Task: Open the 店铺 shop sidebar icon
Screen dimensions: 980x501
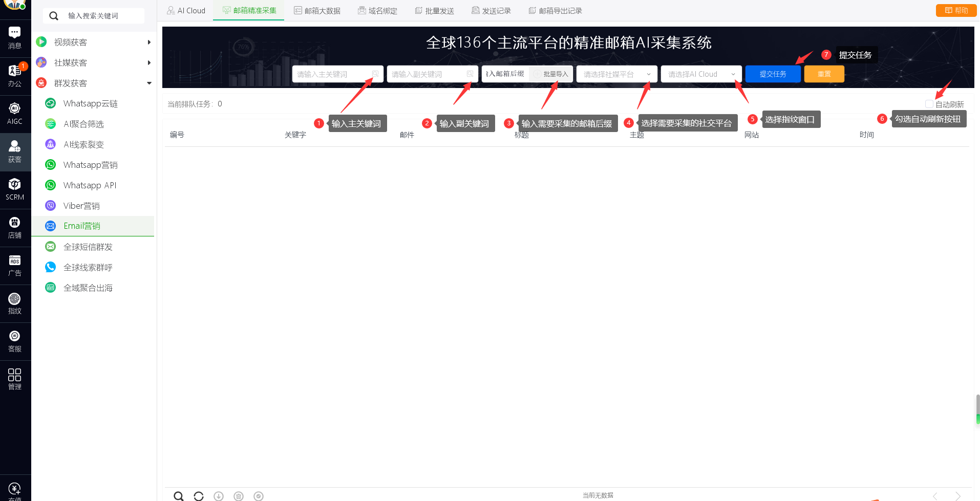Action: (15, 228)
